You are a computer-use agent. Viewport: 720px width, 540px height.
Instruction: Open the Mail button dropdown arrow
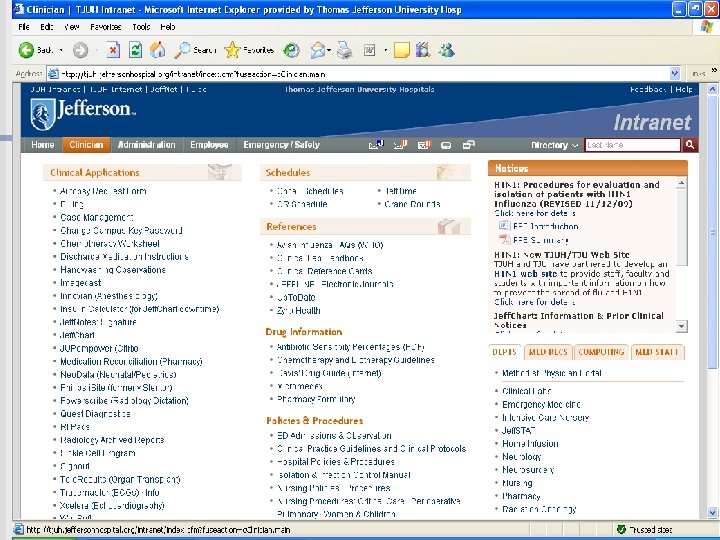click(x=329, y=50)
